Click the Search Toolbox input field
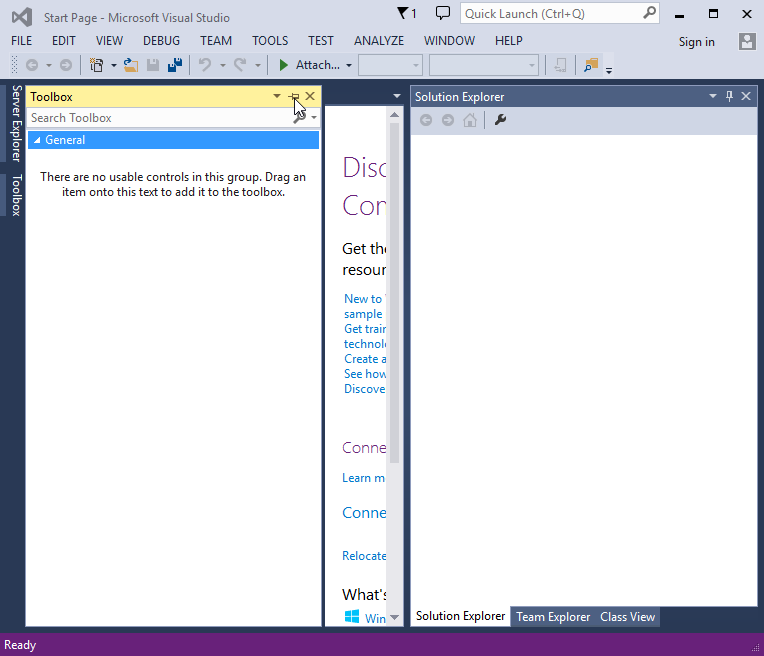 coord(160,117)
